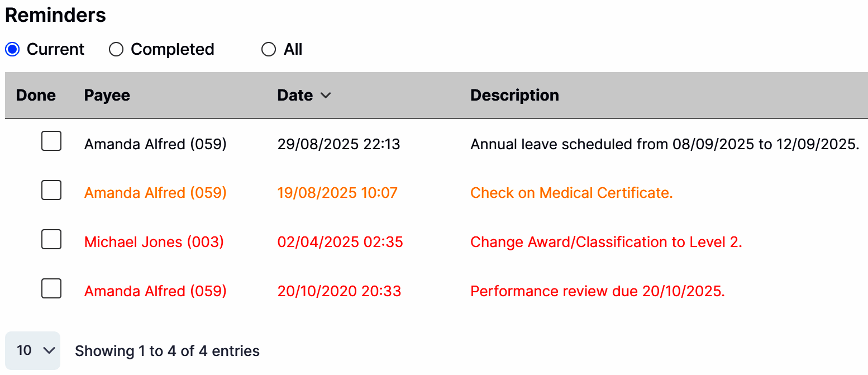Sort by the Payee column header
The image size is (868, 375).
107,96
